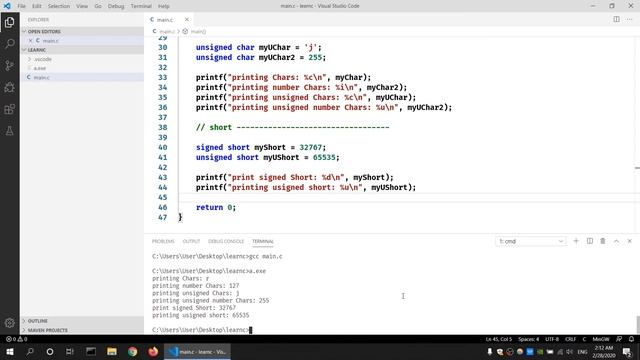The height and width of the screenshot is (360, 640).
Task: Expand the Maven Projects section
Action: point(82,330)
